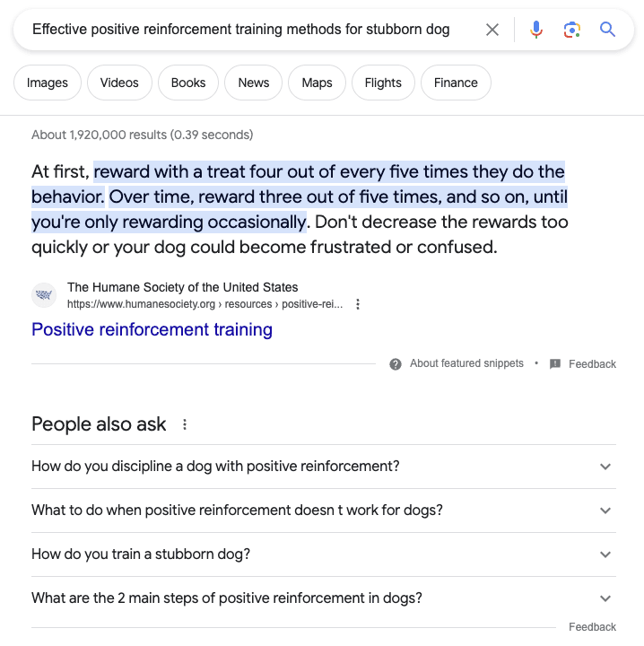
Task: Click the blue magnifying glass search icon
Action: (x=608, y=30)
